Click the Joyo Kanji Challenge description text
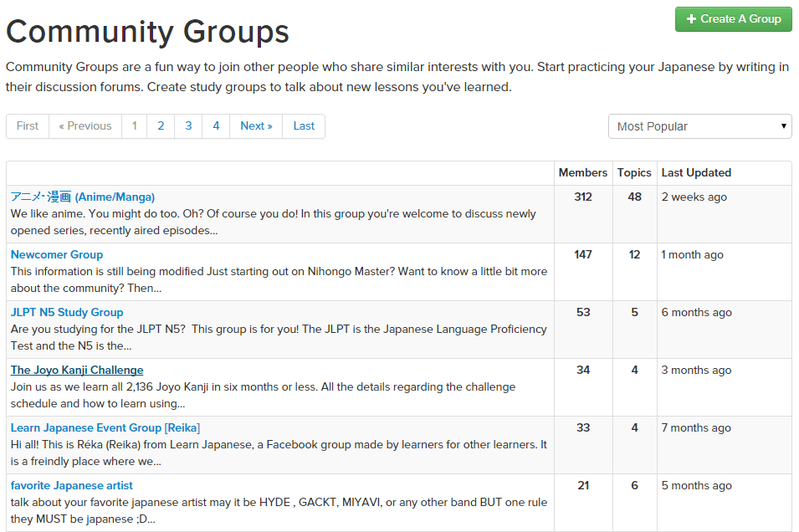The height and width of the screenshot is (532, 799). point(263,395)
